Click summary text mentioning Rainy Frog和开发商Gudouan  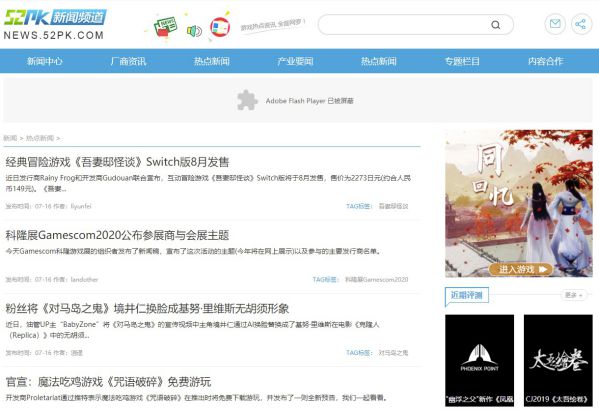point(208,183)
